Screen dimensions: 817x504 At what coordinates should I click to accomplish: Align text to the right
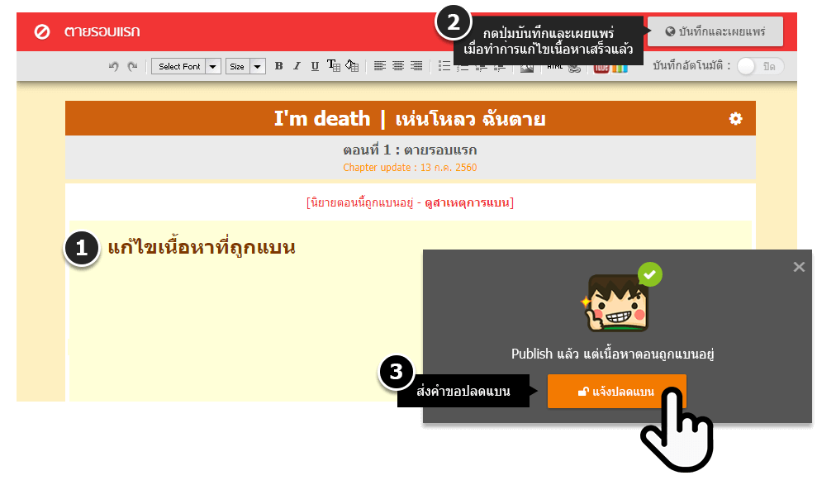pos(416,66)
